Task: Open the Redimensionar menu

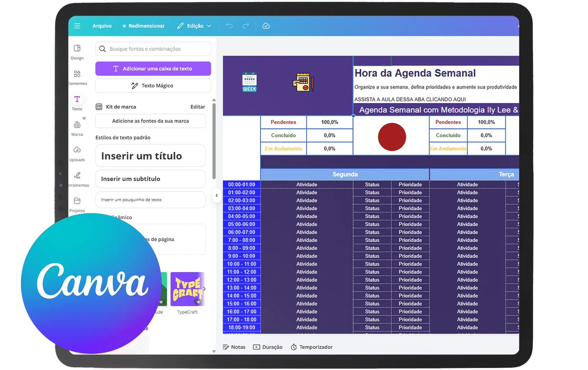Action: pos(143,26)
